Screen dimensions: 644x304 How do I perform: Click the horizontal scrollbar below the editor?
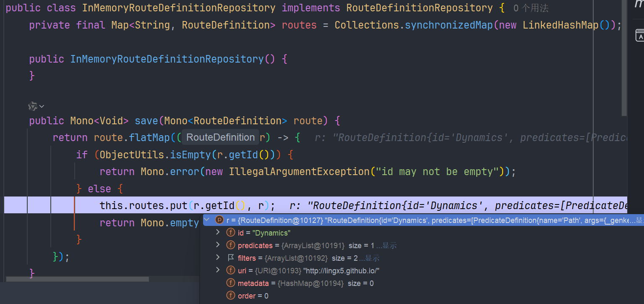click(x=78, y=279)
